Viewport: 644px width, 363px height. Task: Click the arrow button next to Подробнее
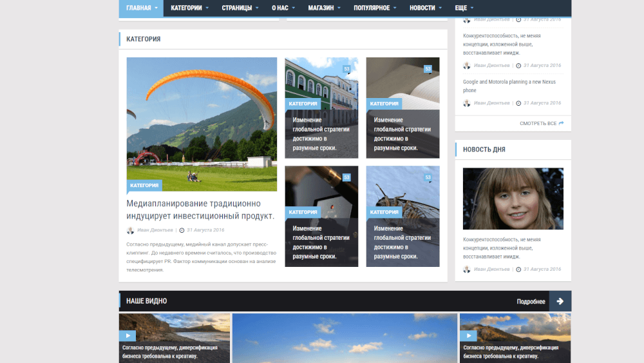point(560,301)
